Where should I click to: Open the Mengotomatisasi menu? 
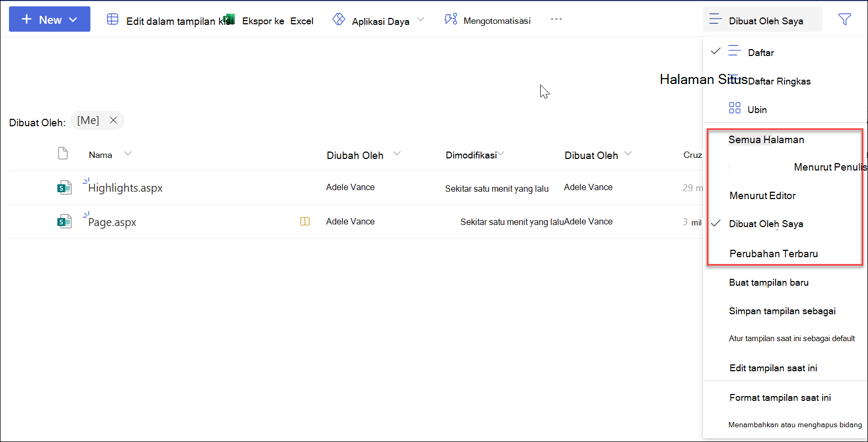point(497,21)
